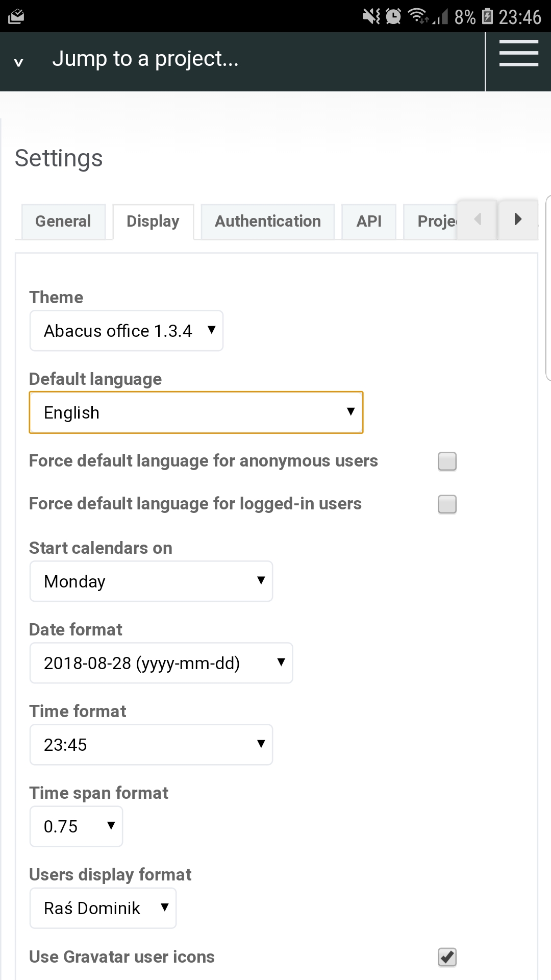The image size is (551, 980).
Task: Tap the alarm icon in status bar
Action: point(393,16)
